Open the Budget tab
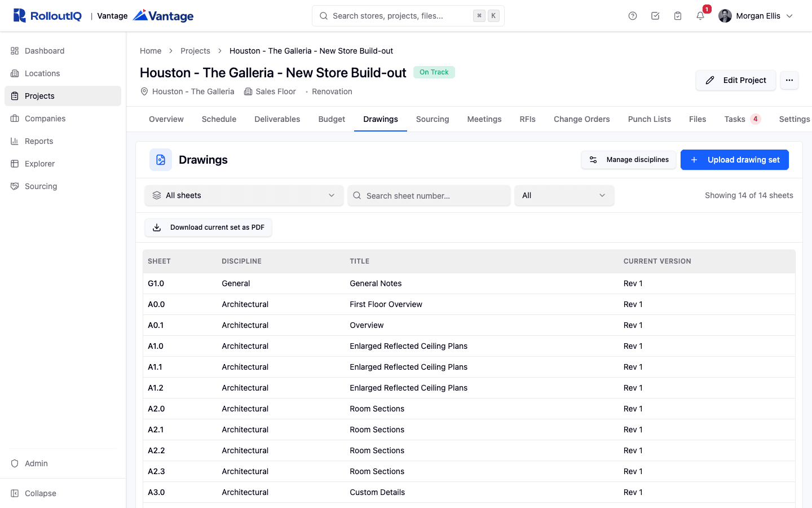The width and height of the screenshot is (812, 508). click(332, 119)
